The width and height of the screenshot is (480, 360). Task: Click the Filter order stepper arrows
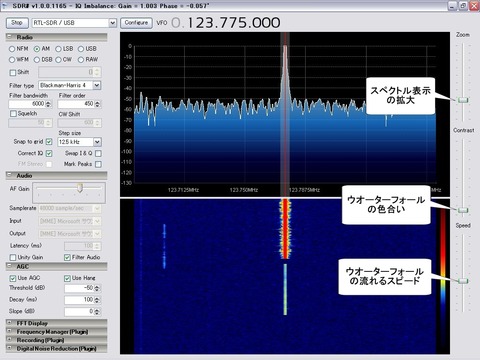tap(97, 104)
